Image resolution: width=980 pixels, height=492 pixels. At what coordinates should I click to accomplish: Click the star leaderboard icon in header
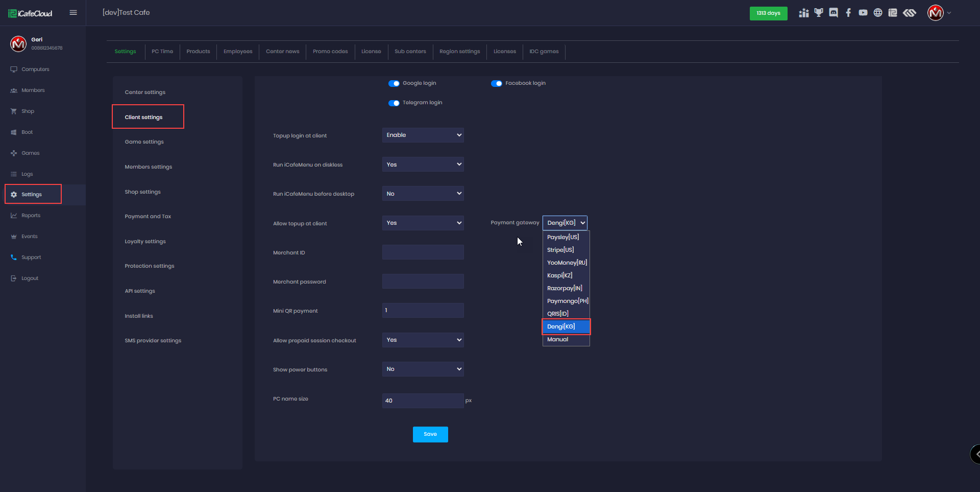(804, 13)
